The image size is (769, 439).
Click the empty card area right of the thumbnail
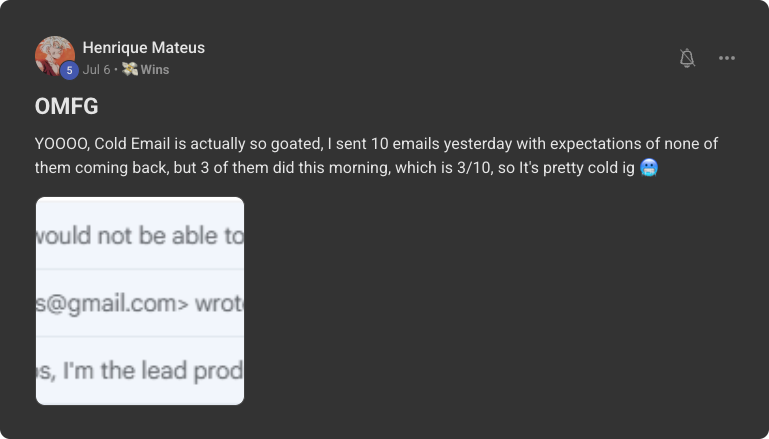500,300
